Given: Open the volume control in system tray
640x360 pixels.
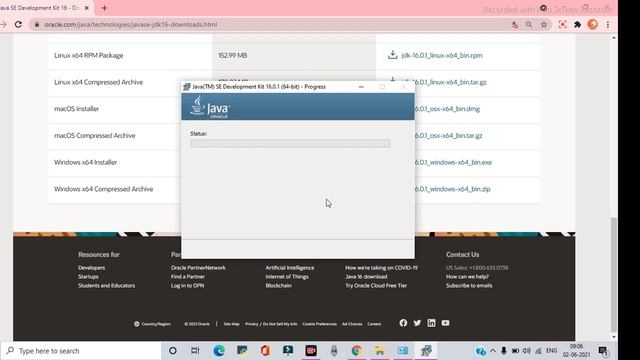Looking at the screenshot, I should point(527,351).
